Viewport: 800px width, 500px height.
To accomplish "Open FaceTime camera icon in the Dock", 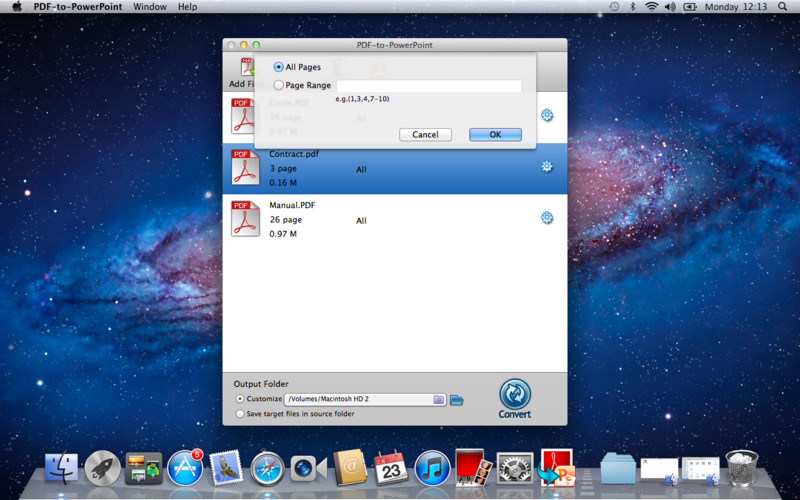I will 308,468.
